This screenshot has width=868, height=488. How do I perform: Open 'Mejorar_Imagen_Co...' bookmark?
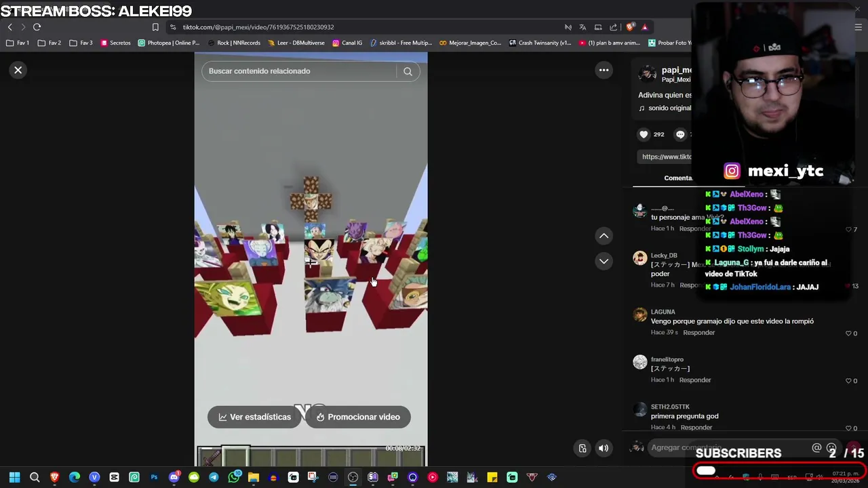tap(470, 43)
